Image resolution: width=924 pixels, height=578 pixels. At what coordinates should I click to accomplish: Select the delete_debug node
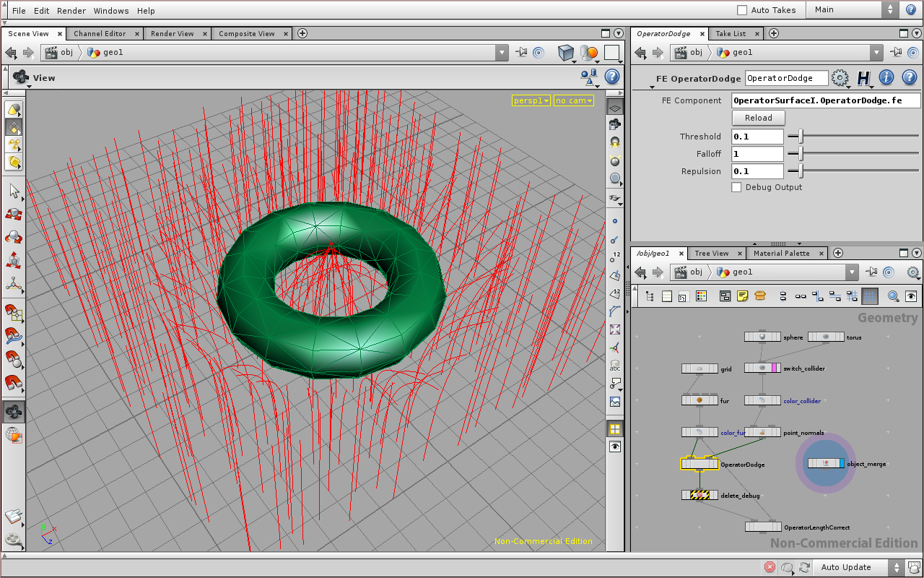(x=699, y=495)
